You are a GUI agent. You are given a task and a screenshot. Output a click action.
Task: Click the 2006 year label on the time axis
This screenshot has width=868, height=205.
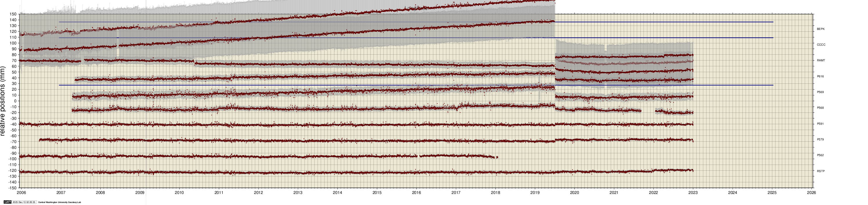tap(21, 193)
